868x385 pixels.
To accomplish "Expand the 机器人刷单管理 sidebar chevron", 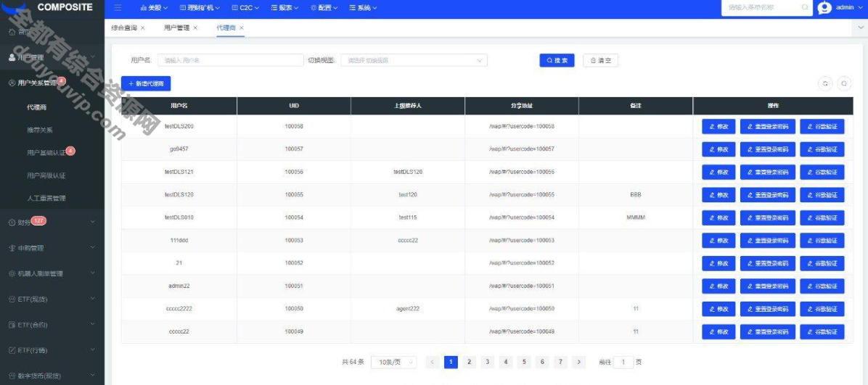I will [x=92, y=273].
